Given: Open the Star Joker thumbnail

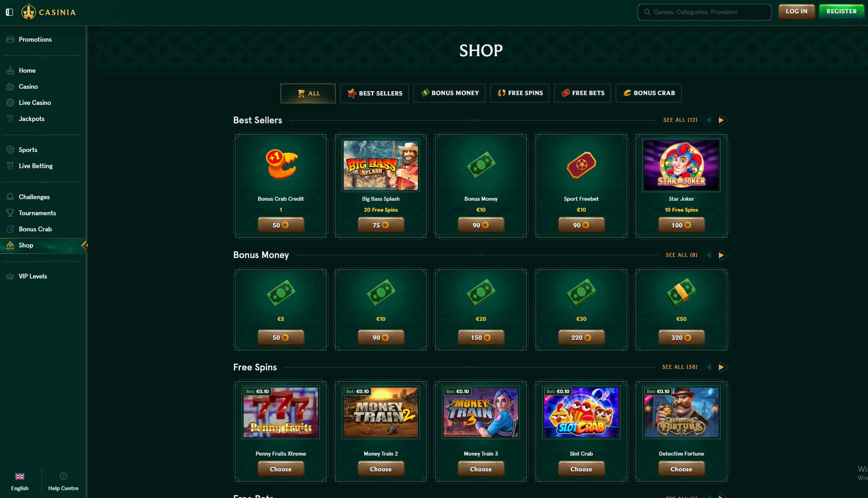Looking at the screenshot, I should [x=681, y=165].
